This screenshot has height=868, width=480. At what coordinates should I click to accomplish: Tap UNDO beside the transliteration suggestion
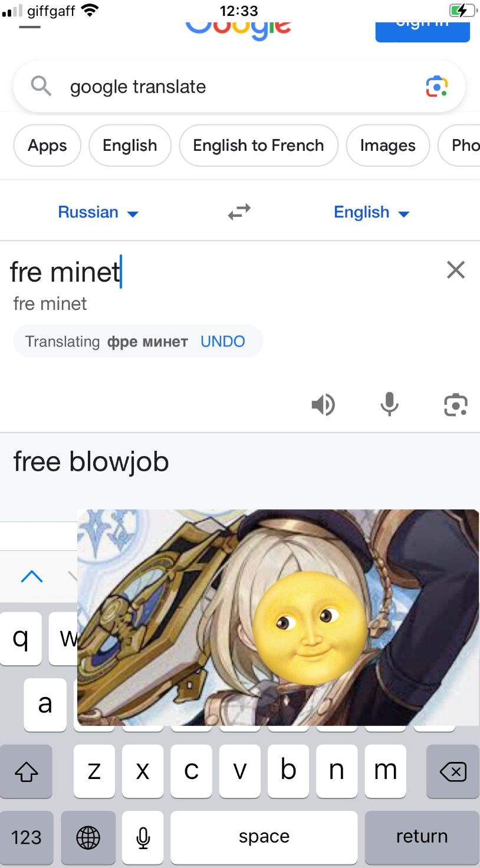point(223,341)
